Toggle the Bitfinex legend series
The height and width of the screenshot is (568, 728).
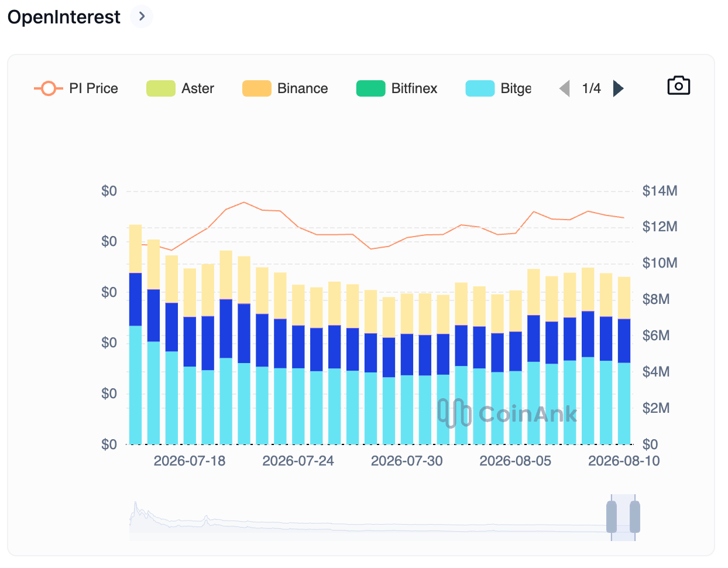[x=397, y=88]
